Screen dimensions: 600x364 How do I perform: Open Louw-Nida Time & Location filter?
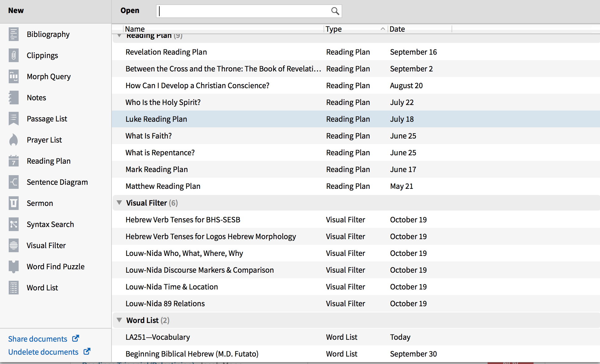[x=172, y=287]
